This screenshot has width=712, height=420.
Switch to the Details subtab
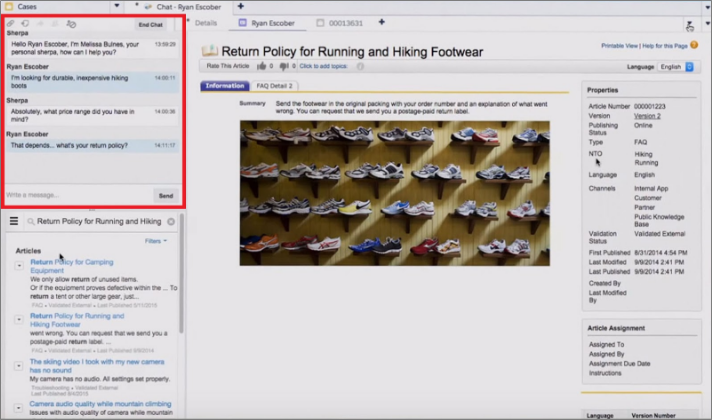(x=206, y=23)
